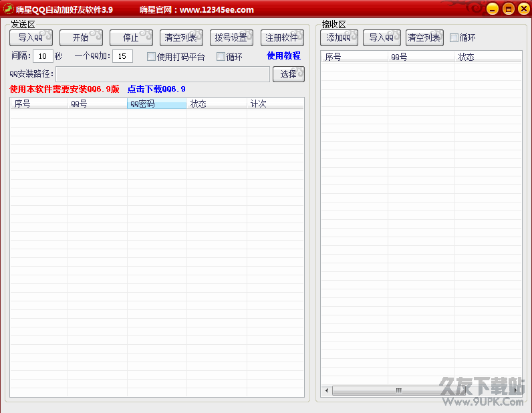This screenshot has width=532, height=413.
Task: Click the red notice 使用本软件需要安装QQ6.9版
Action: (x=64, y=90)
